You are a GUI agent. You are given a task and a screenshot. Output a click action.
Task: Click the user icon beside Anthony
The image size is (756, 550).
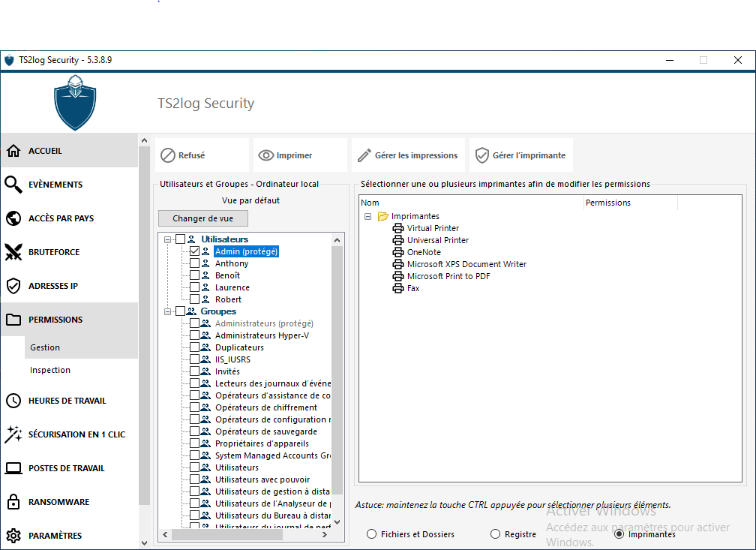click(x=205, y=263)
